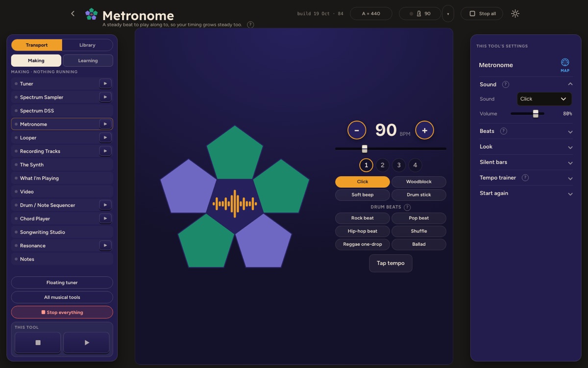Start the Drum / Note Sequencer play icon
Viewport: 588px width, 368px height.
105,205
